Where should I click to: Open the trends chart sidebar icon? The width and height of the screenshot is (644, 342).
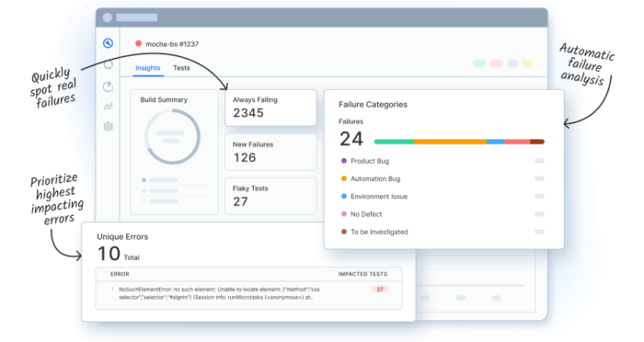tap(108, 107)
